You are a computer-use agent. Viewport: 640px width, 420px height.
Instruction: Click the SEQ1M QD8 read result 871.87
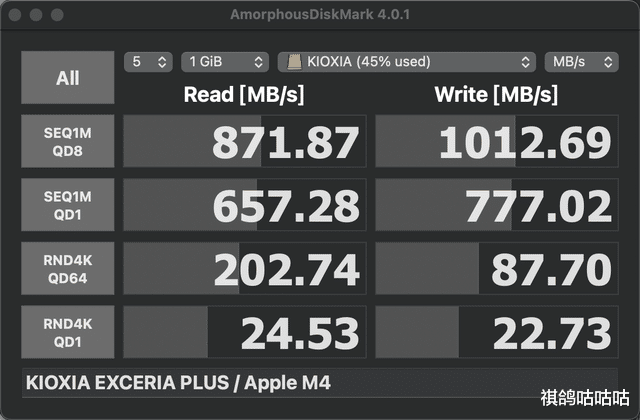[245, 141]
